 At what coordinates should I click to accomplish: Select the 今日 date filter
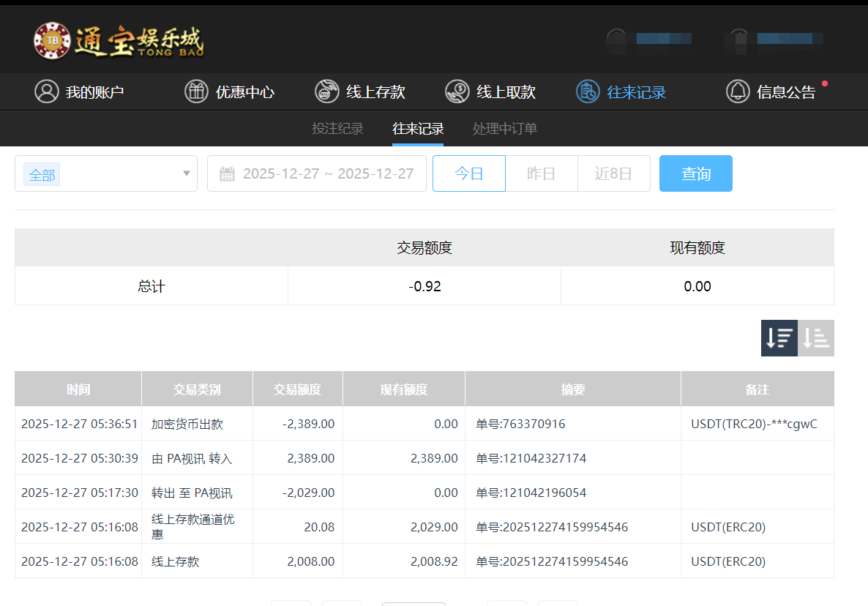click(x=468, y=173)
